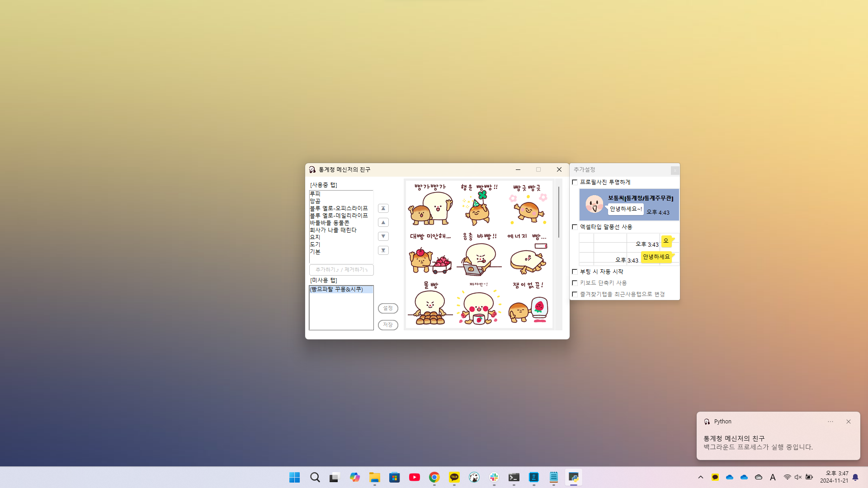The image size is (868, 488).
Task: Click the 추가하기 / 제거하기 button
Action: [341, 270]
